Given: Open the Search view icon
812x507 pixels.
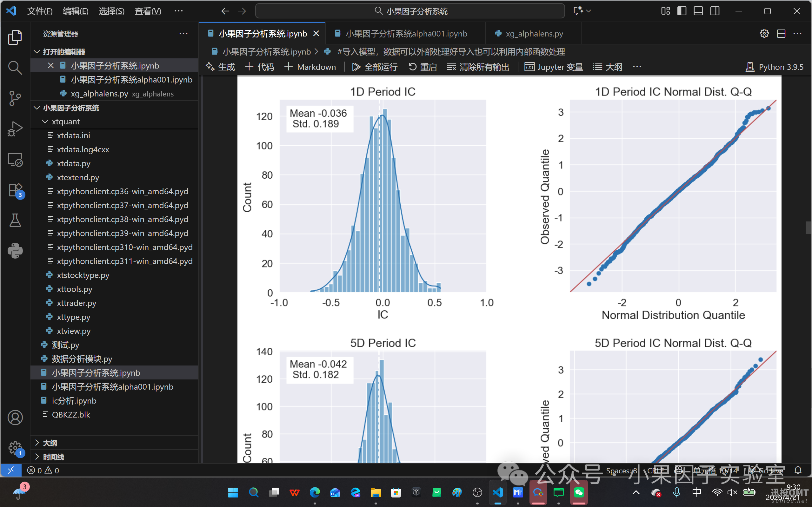Looking at the screenshot, I should (15, 68).
